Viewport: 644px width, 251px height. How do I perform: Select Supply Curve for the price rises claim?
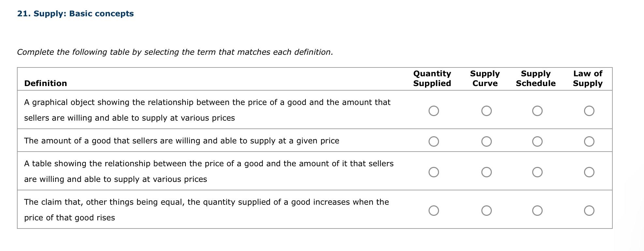(x=486, y=210)
